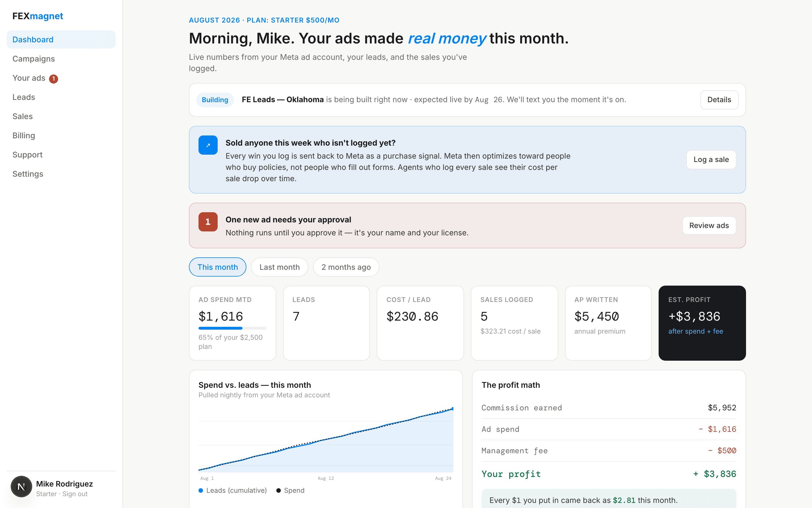Image resolution: width=812 pixels, height=508 pixels.
Task: Click the Your ads notification badge
Action: coord(53,79)
